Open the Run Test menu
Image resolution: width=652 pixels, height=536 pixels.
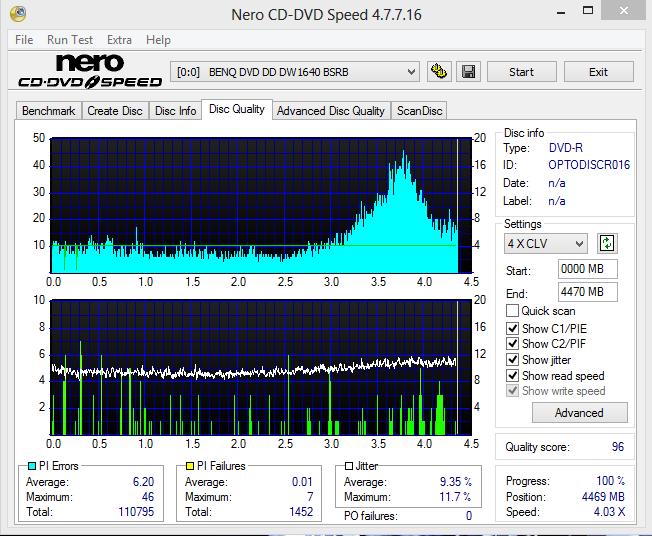tap(70, 40)
